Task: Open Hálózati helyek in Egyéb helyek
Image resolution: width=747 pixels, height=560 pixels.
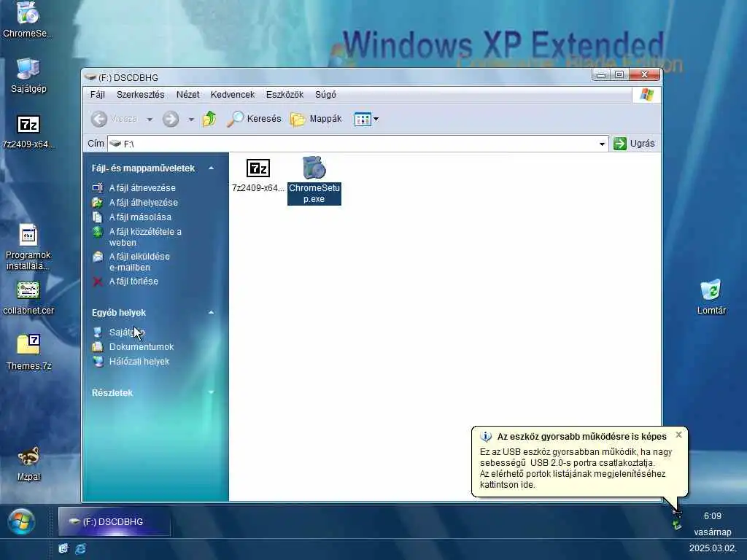Action: [x=139, y=362]
